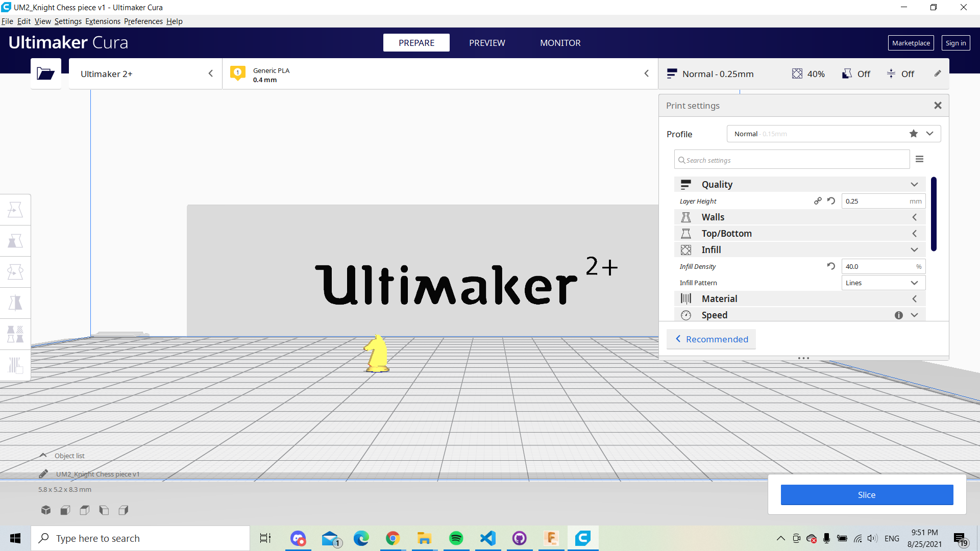Collapse the Infill settings section

[x=800, y=250]
